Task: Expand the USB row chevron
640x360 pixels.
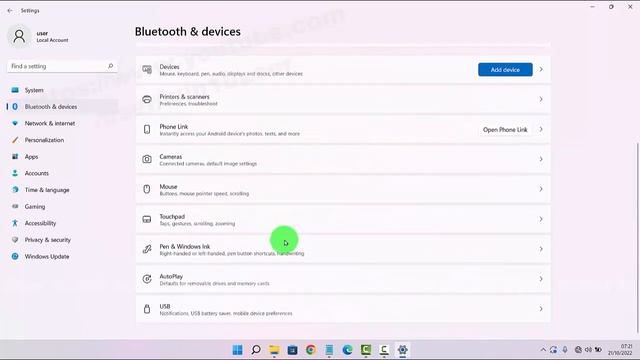Action: 541,309
